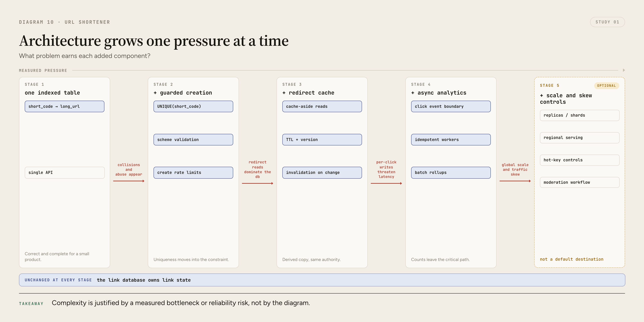Click the OPTIONAL tag in Stage 5

tap(606, 86)
